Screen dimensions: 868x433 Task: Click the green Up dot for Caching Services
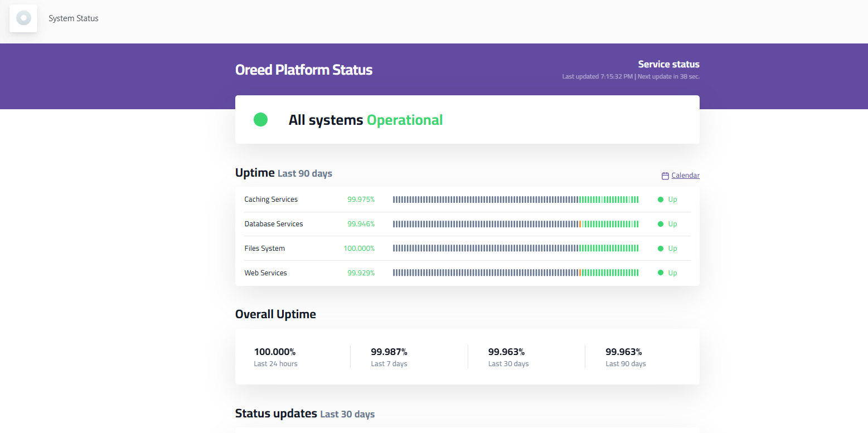[x=661, y=200]
